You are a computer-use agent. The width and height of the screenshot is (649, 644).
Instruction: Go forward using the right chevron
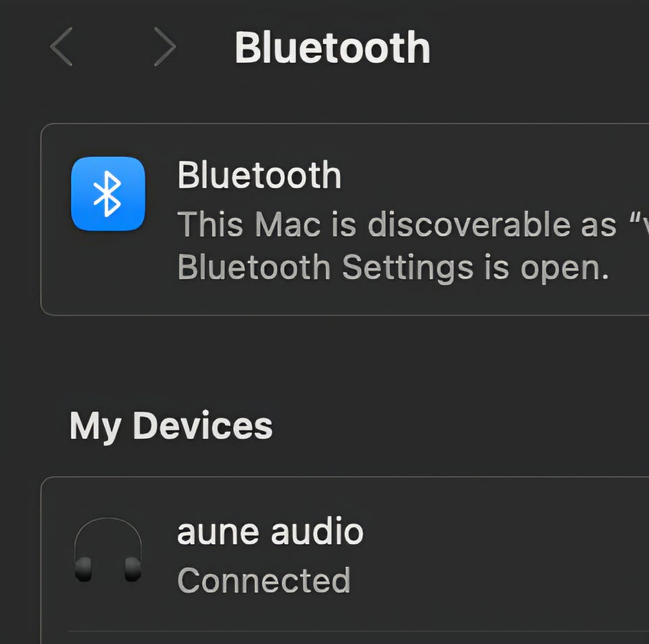pyautogui.click(x=164, y=47)
